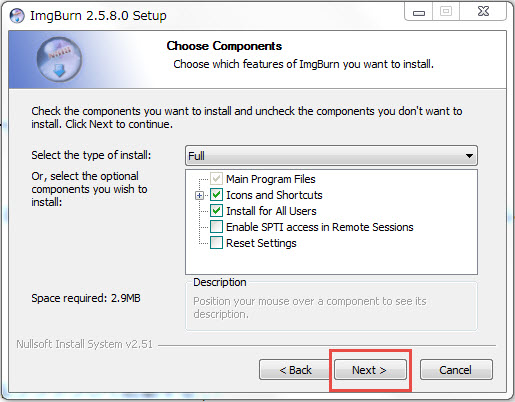Uncheck Install for All Users

tap(216, 211)
